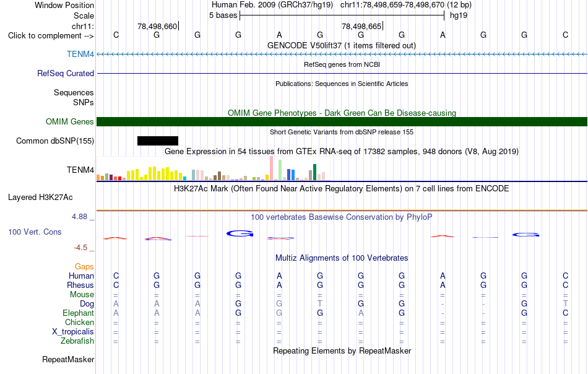Image resolution: width=588 pixels, height=374 pixels.
Task: Click the dark green GTEx expression bar
Action: pos(314,172)
